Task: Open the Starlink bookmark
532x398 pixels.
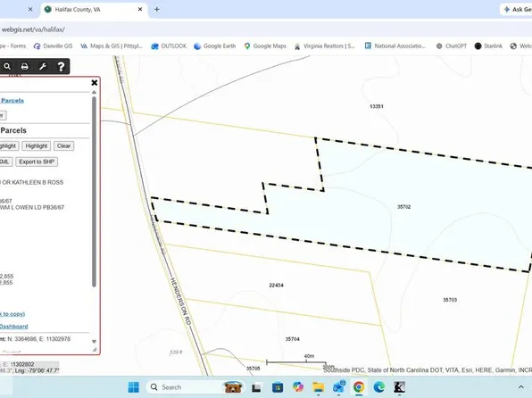Action: (488, 46)
